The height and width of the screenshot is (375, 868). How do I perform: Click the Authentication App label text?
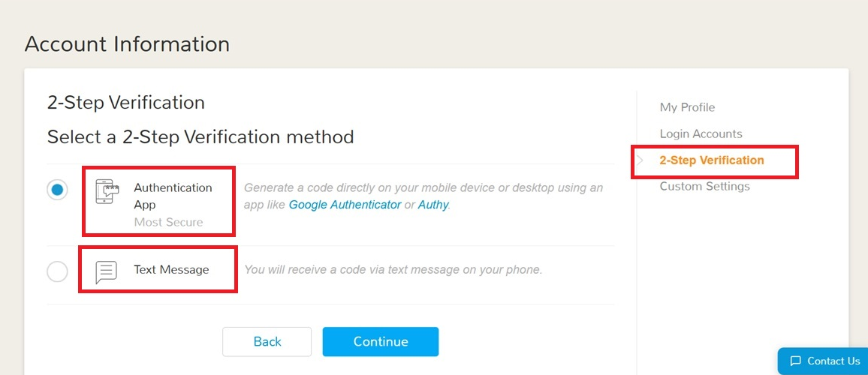173,196
